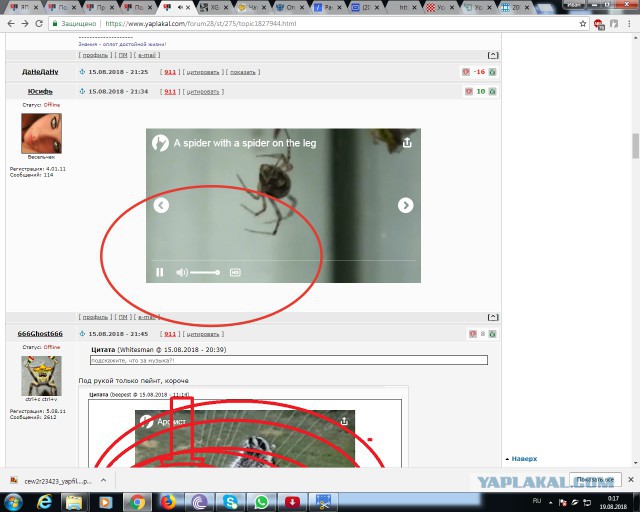
Task: Open the Snipping Tool from the taskbar
Action: coord(323,502)
